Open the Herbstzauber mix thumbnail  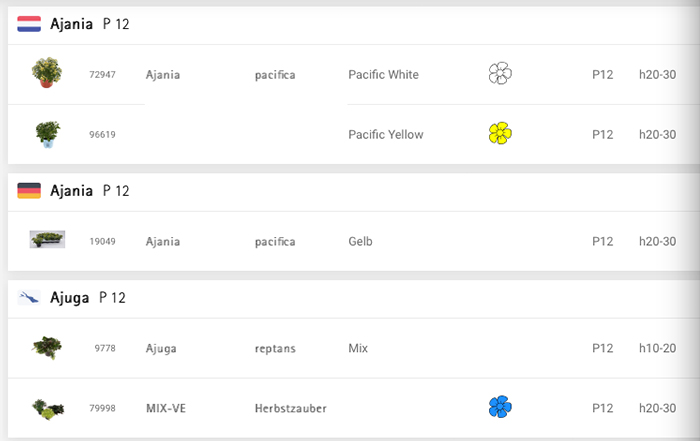click(48, 409)
